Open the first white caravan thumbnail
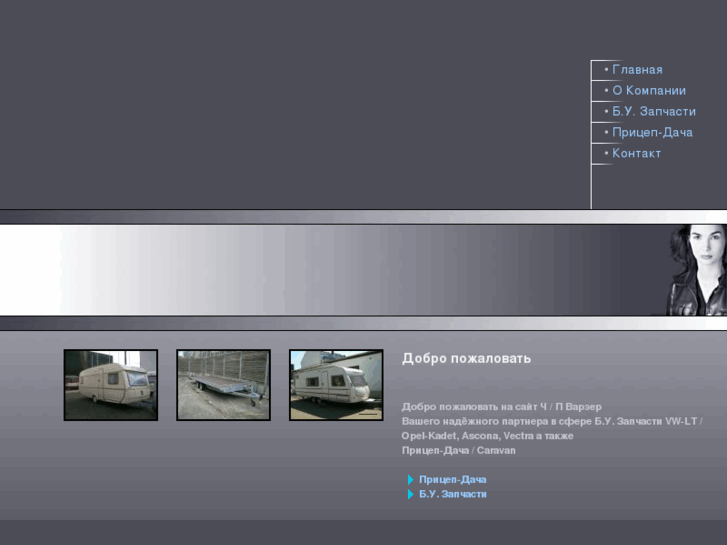This screenshot has height=545, width=727. (111, 385)
